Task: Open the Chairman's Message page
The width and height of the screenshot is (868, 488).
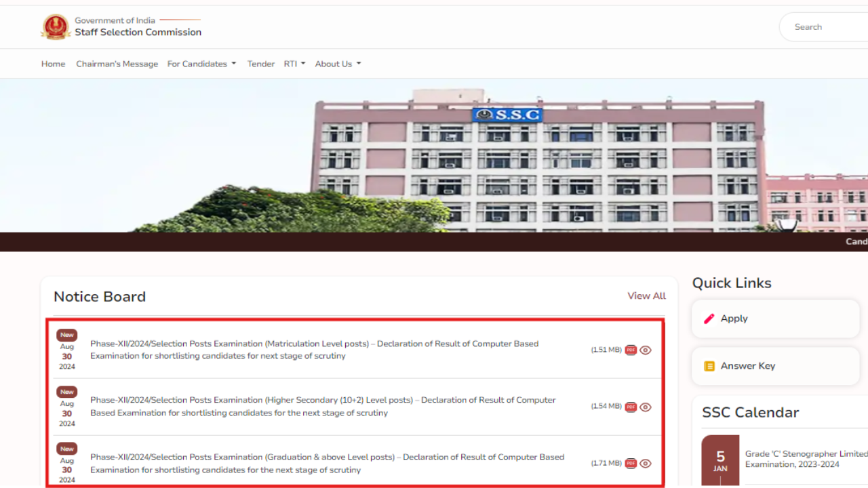Action: [117, 64]
